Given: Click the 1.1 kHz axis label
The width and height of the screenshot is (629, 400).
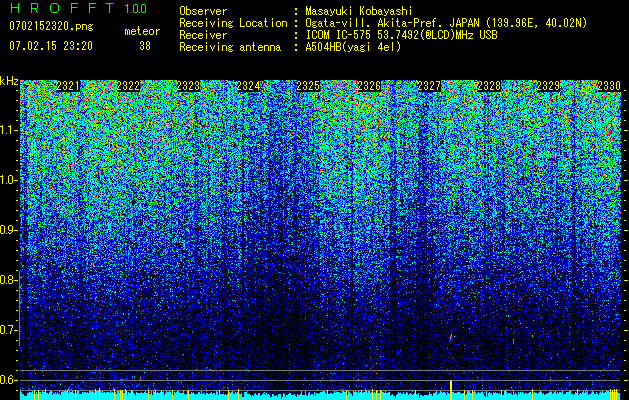Looking at the screenshot, I should tap(8, 130).
